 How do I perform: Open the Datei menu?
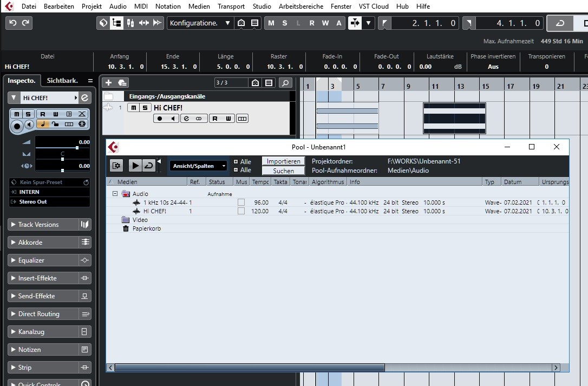29,6
